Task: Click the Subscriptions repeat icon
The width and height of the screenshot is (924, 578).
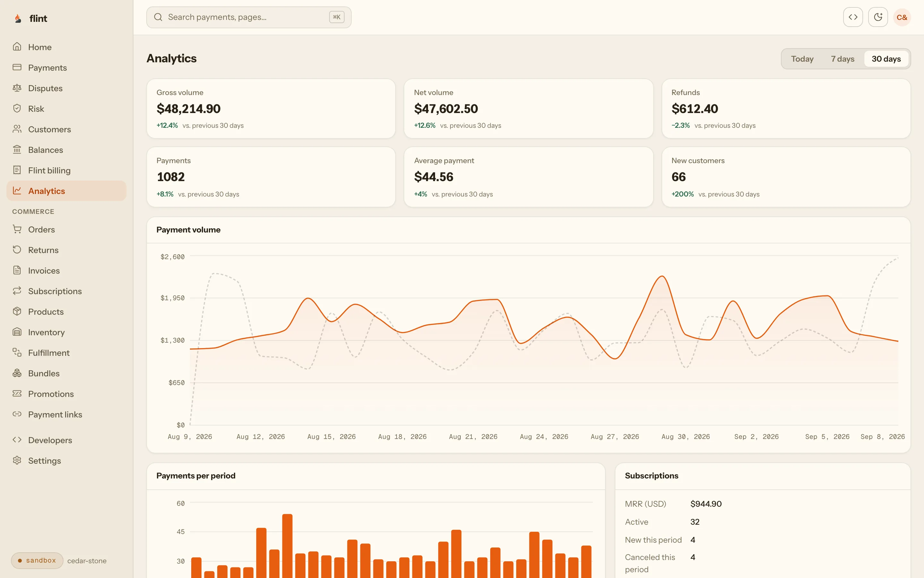Action: [x=17, y=291]
